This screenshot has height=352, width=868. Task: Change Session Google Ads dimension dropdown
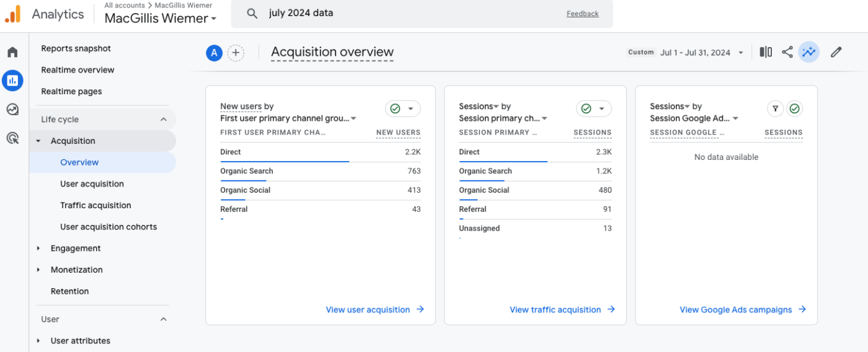click(694, 118)
